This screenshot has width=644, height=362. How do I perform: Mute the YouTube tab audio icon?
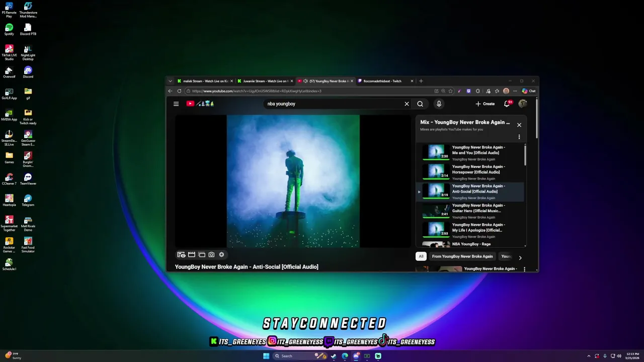tap(305, 81)
